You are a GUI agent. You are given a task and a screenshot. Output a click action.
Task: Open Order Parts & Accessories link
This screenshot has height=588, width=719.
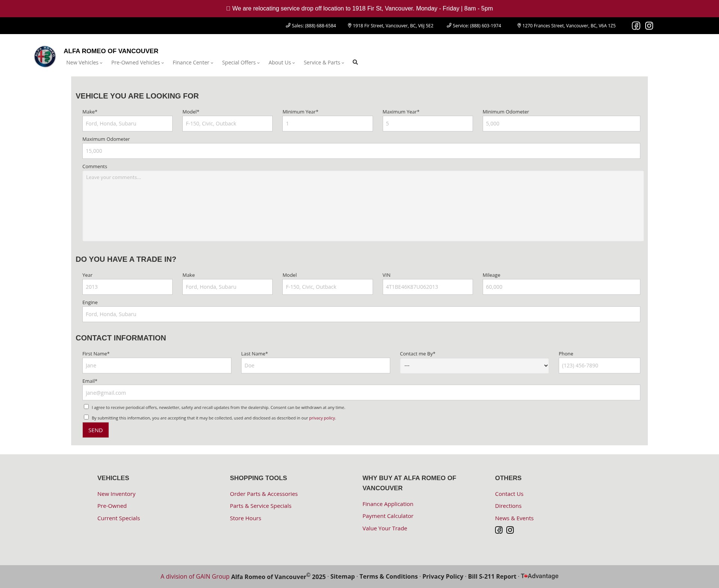click(x=264, y=494)
